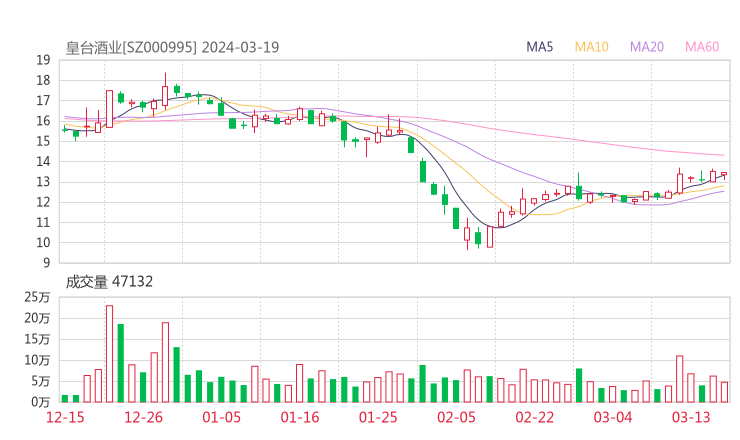Viewport: 740px width, 440px height.
Task: Click the 12-26 date axis label
Action: tap(143, 417)
